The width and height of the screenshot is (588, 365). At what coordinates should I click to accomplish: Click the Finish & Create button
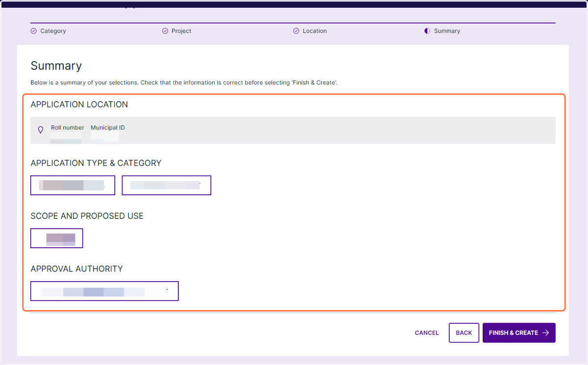coord(519,333)
